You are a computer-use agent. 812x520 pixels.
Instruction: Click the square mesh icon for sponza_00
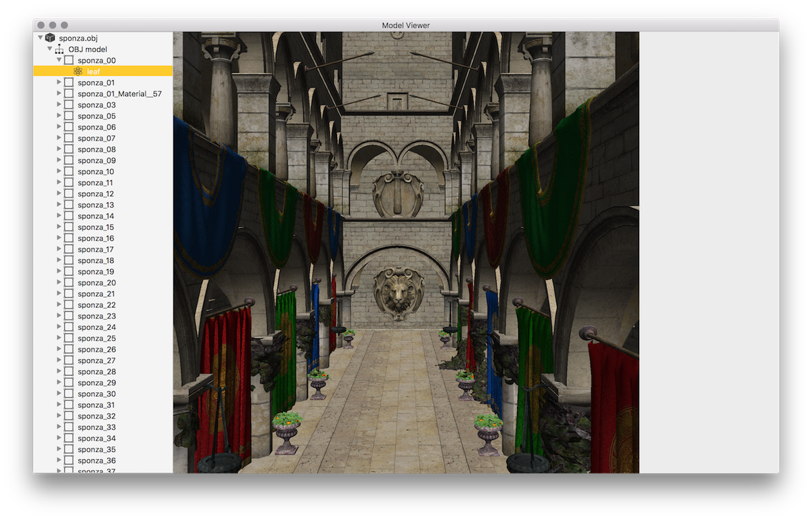pyautogui.click(x=68, y=60)
